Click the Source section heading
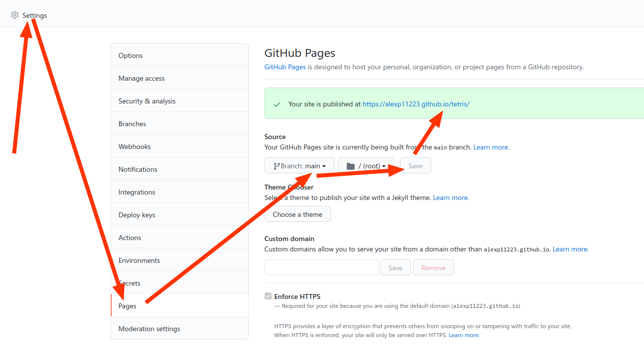This screenshot has width=644, height=345. click(275, 137)
